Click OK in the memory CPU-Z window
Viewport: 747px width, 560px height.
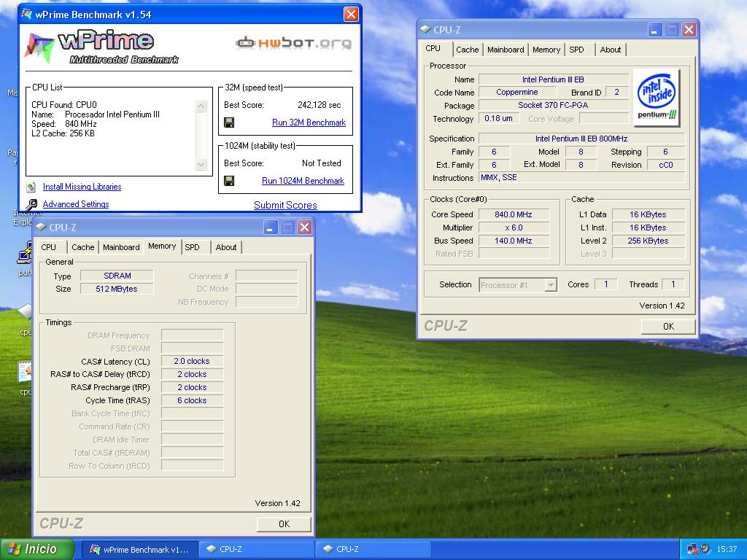(284, 524)
